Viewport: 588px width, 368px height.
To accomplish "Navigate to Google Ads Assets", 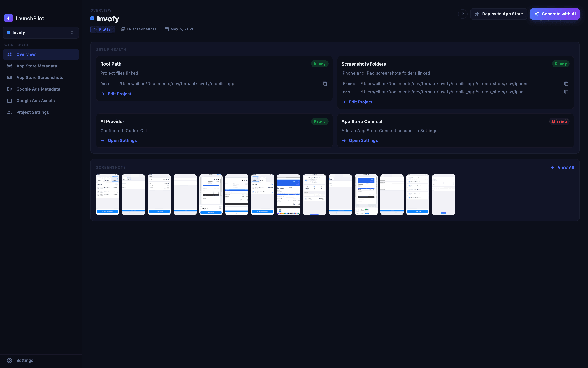I will click(x=41, y=101).
